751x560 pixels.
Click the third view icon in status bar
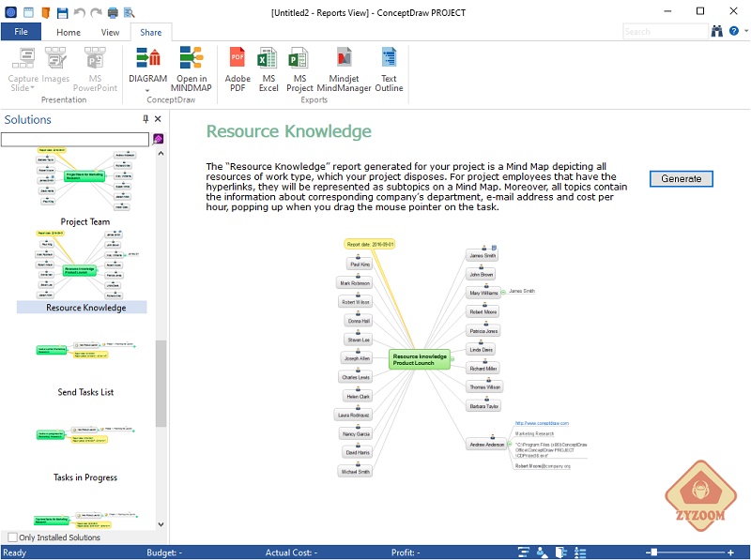pos(560,552)
